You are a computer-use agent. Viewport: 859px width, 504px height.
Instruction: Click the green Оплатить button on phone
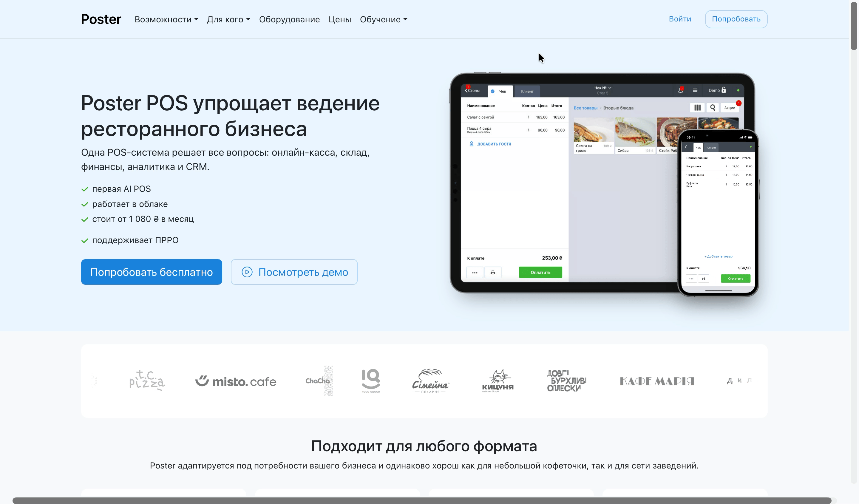735,279
